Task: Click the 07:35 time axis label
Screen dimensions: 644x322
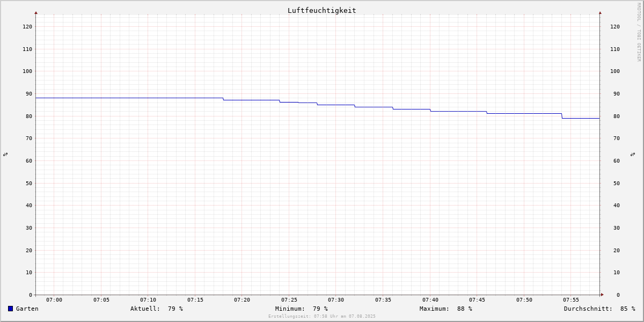Action: point(383,300)
